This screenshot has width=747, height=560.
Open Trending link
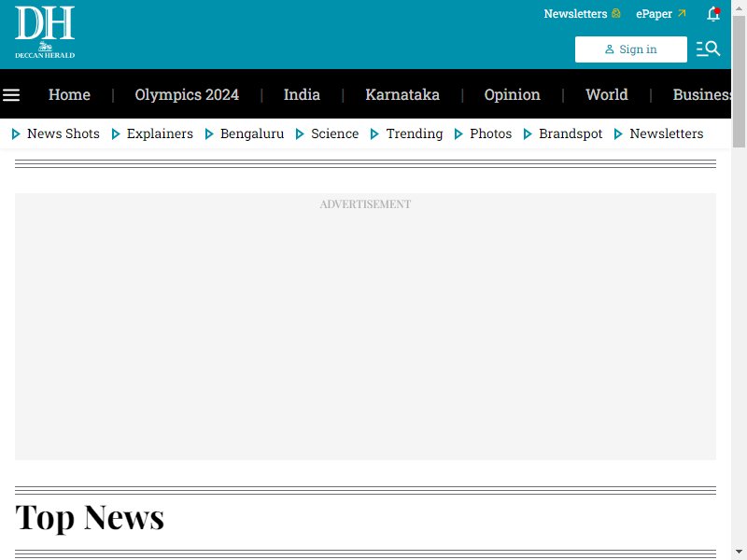pos(414,133)
